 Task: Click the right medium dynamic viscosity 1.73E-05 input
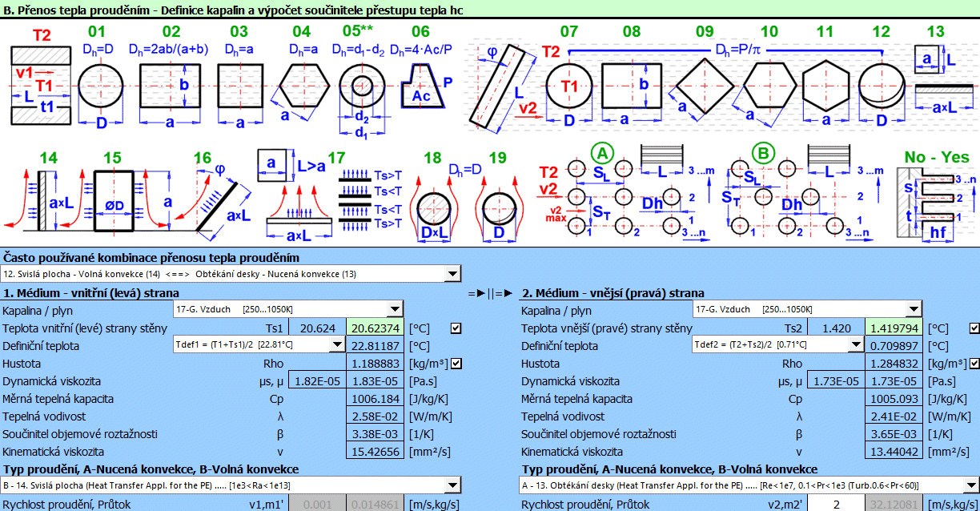click(835, 381)
